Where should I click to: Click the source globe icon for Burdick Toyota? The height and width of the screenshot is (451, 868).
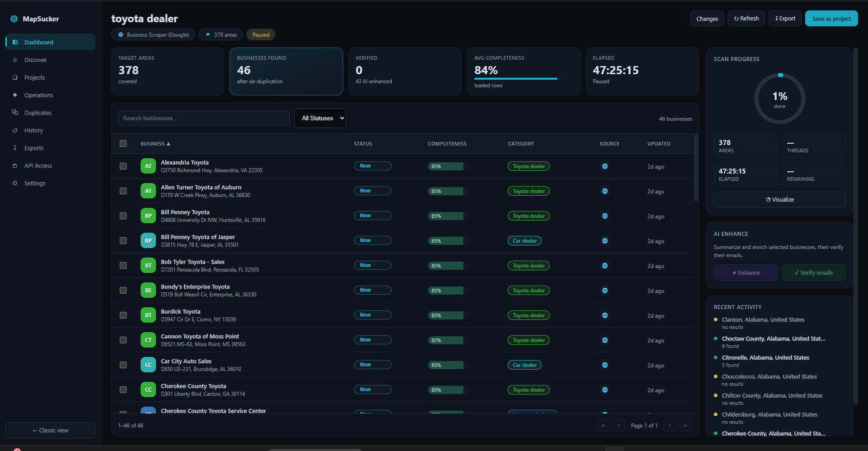click(605, 315)
